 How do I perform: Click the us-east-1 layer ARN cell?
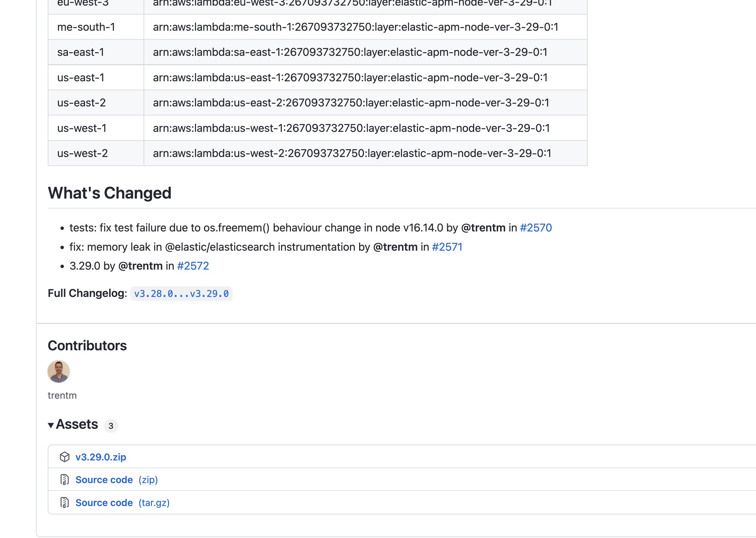[x=350, y=78]
